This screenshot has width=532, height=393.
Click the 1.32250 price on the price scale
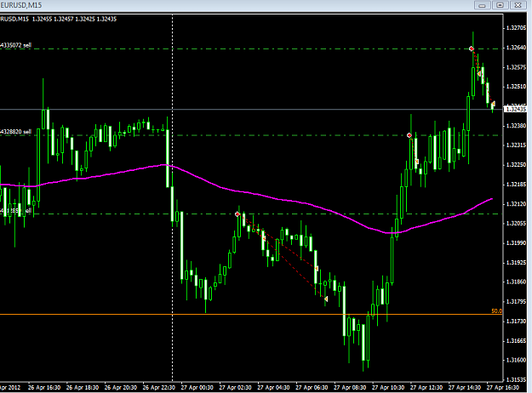pos(516,165)
